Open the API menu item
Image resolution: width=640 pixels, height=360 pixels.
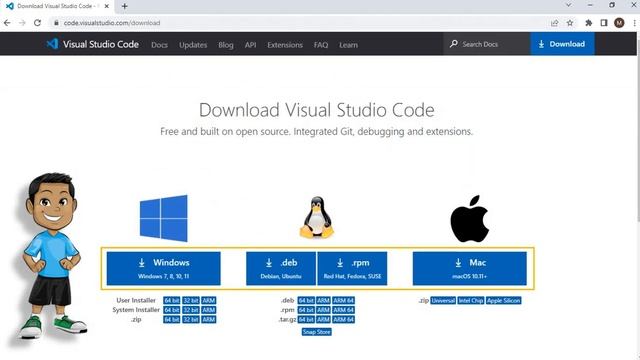[251, 45]
